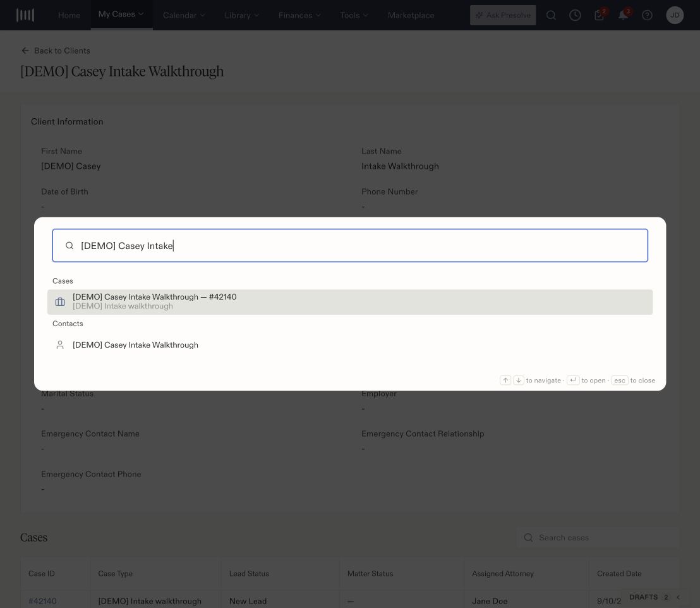This screenshot has height=608, width=700.
Task: Click the app logo in the top bar
Action: coord(25,15)
